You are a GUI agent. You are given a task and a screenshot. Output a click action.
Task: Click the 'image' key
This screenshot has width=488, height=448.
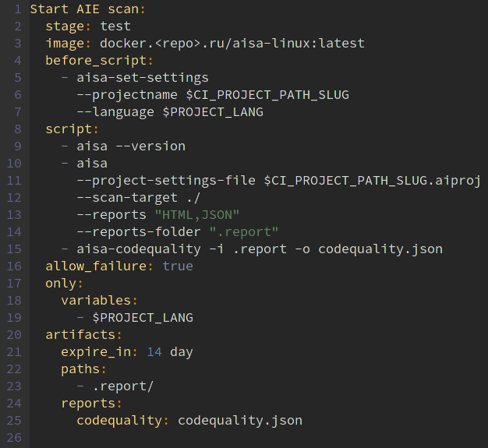tap(65, 44)
